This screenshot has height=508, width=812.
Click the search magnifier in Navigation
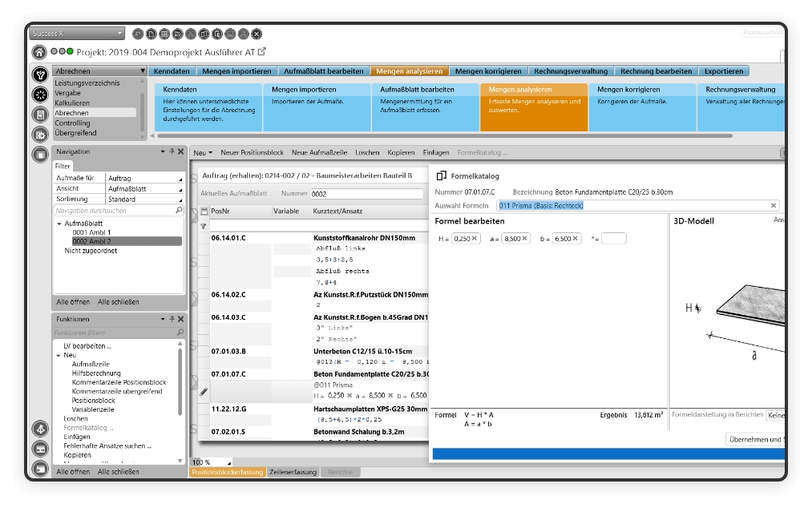pyautogui.click(x=179, y=210)
